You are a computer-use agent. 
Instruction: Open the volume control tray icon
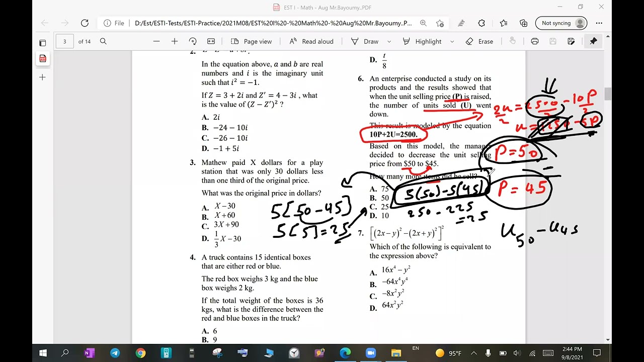click(x=517, y=353)
